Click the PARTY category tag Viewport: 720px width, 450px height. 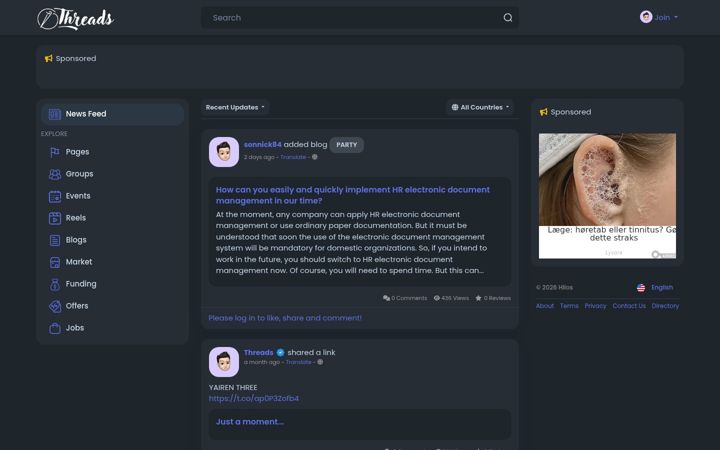347,145
